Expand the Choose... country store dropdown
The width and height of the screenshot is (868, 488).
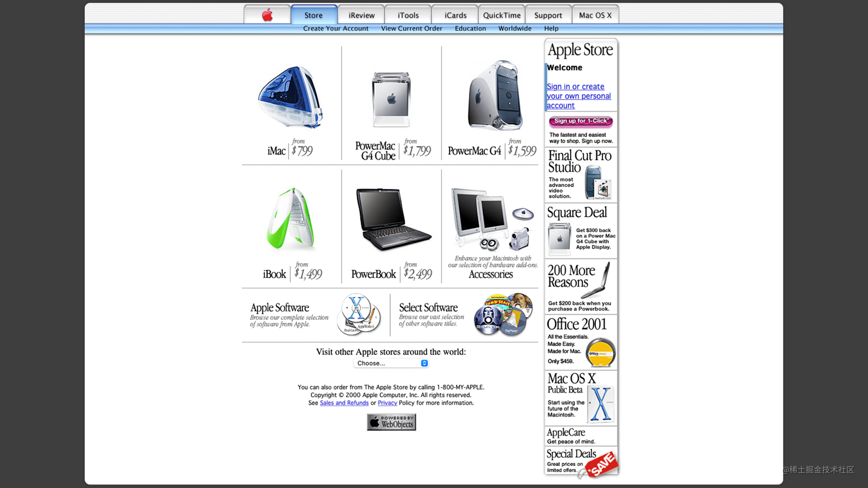[x=391, y=363]
